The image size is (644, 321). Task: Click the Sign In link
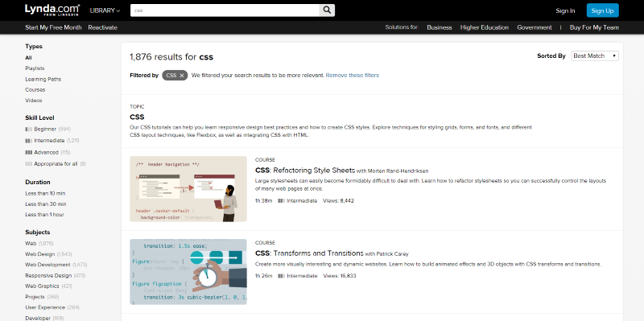565,11
